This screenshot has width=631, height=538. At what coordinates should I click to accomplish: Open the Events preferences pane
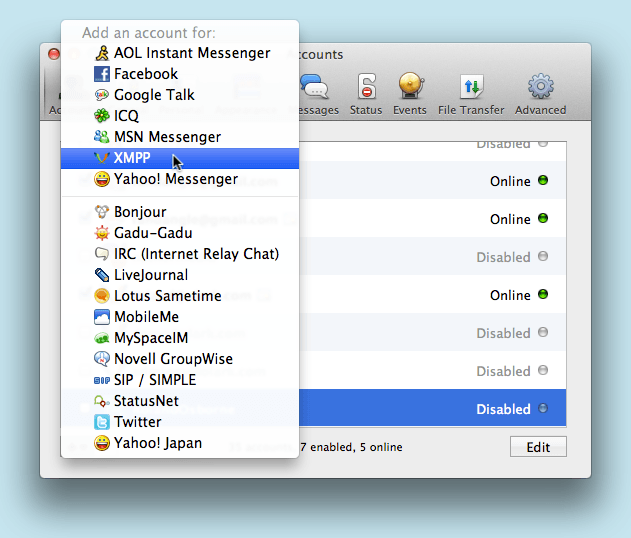[x=410, y=93]
